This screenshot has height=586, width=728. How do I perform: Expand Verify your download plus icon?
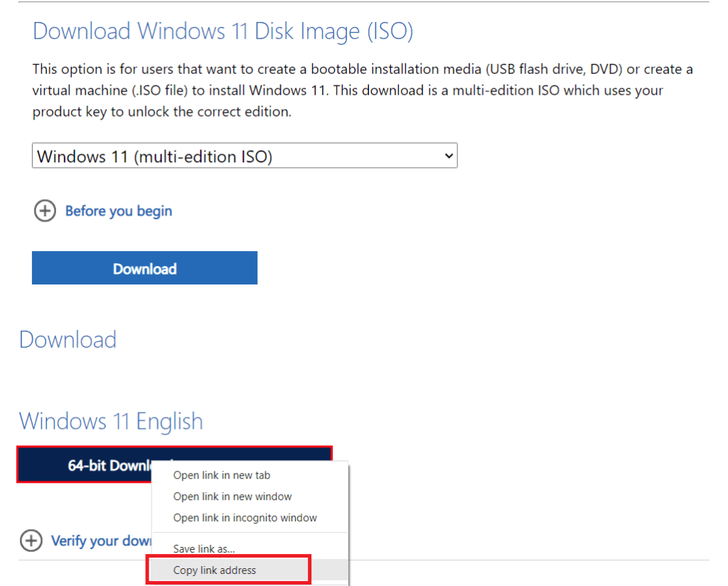click(x=31, y=540)
